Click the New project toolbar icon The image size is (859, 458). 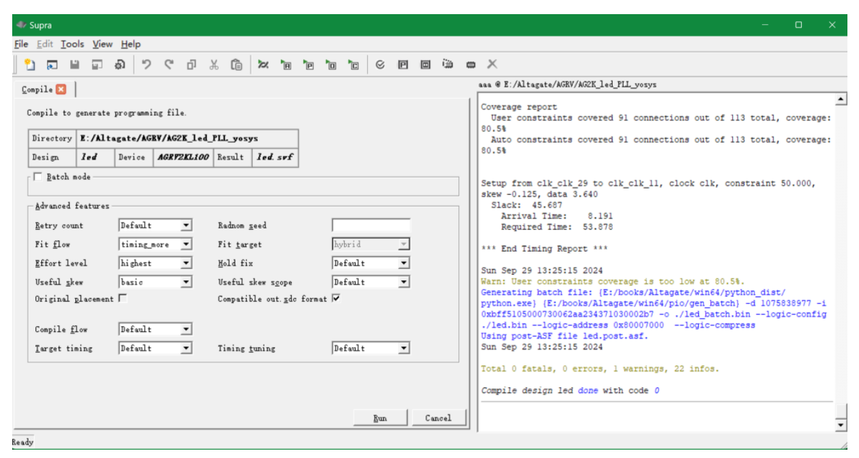click(30, 65)
